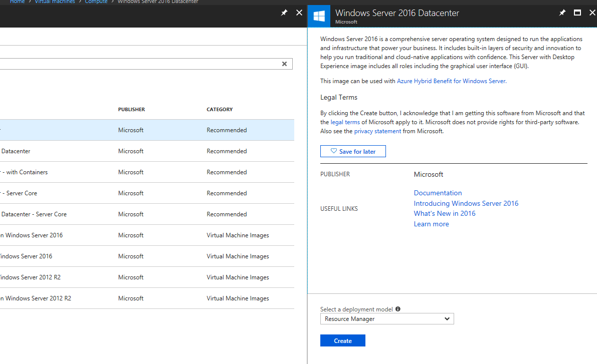
Task: Click the Windows Server 2016 Datacenter blade title
Action: (x=397, y=13)
